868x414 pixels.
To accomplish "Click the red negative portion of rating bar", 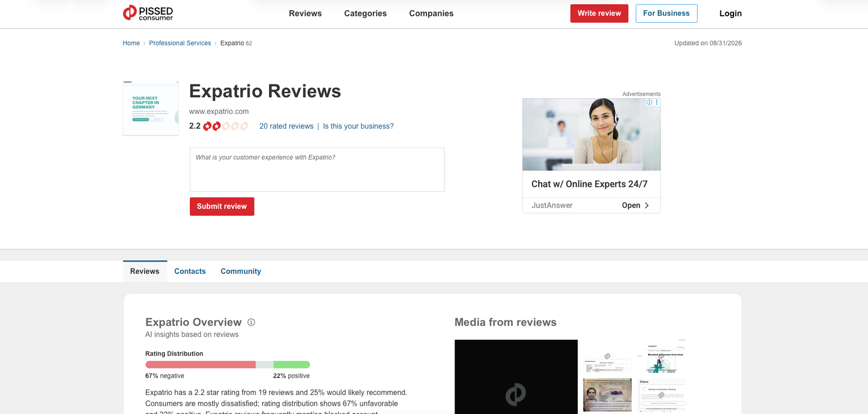I will [200, 365].
